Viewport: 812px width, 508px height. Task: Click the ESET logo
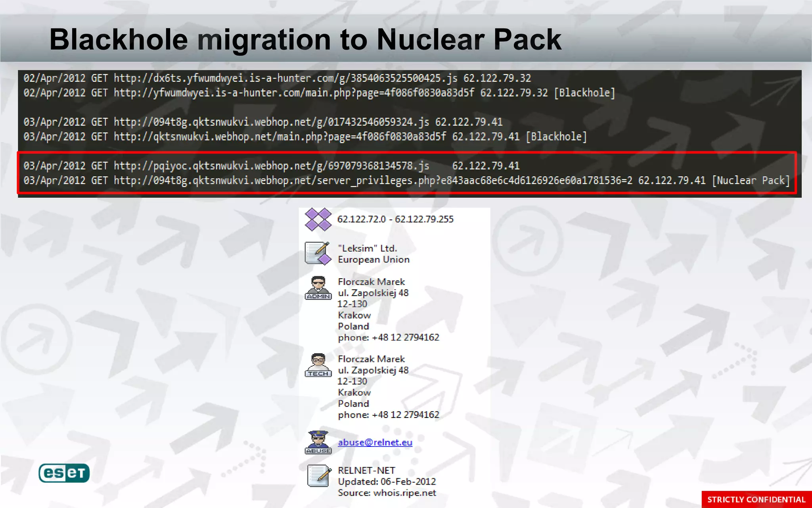(x=64, y=473)
